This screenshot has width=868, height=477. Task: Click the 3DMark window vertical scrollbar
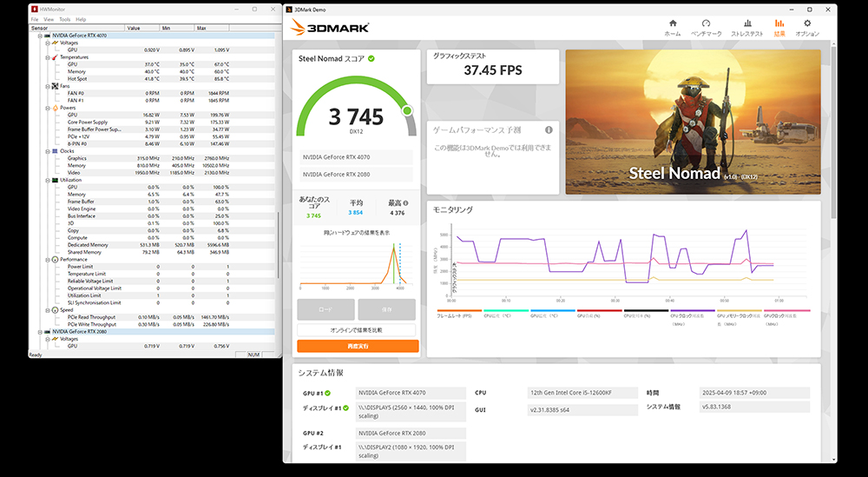point(833,132)
